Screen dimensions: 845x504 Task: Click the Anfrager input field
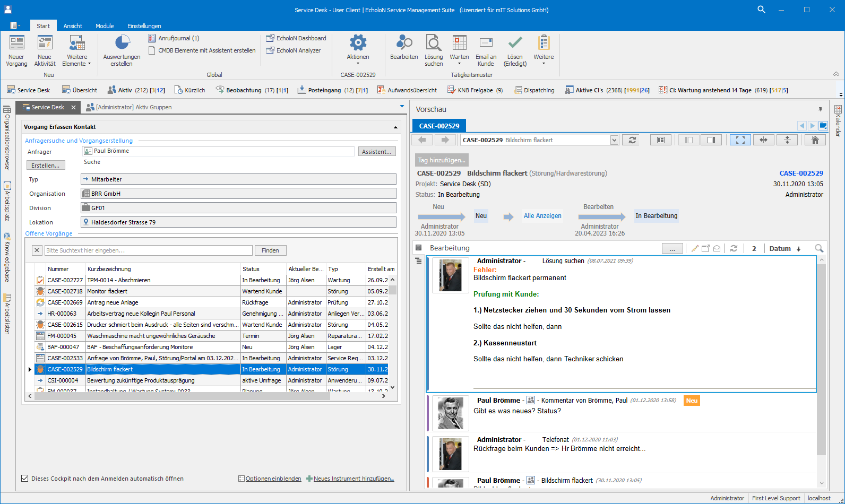click(x=218, y=151)
